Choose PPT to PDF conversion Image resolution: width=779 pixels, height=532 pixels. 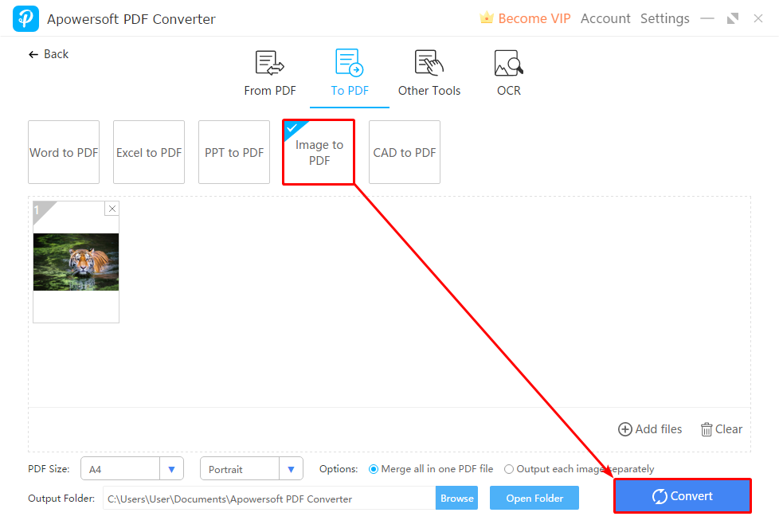tap(234, 152)
